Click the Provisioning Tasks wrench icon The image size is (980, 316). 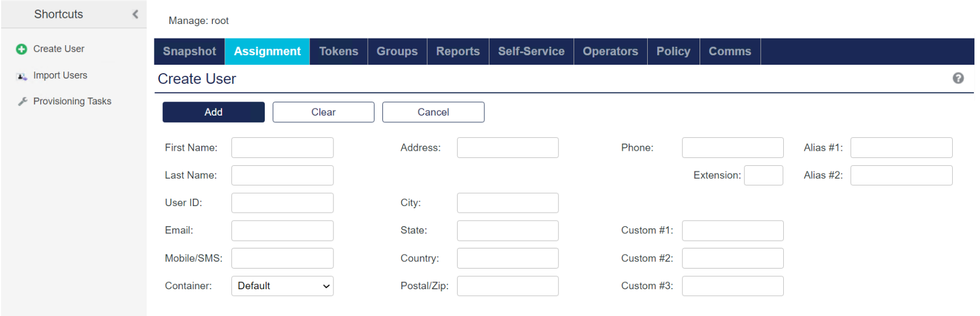pos(22,102)
